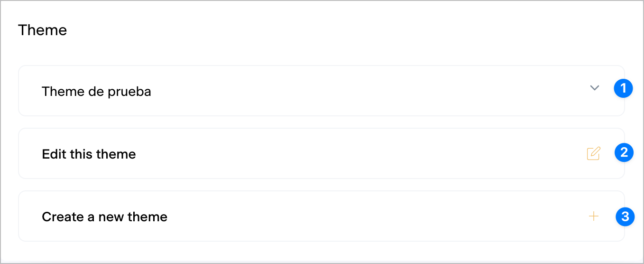Screen dimensions: 644x264
Task: Click the 'Edit this theme' button
Action: click(x=321, y=153)
